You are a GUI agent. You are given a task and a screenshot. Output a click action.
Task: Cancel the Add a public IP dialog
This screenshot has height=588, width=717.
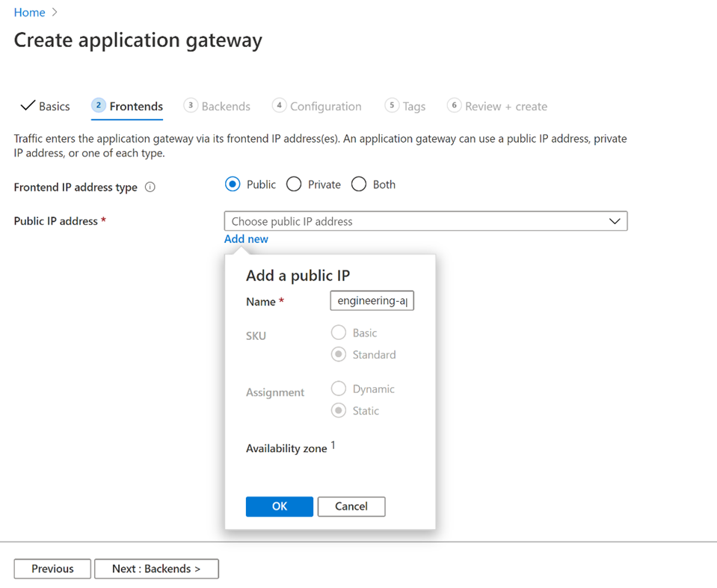pyautogui.click(x=351, y=507)
